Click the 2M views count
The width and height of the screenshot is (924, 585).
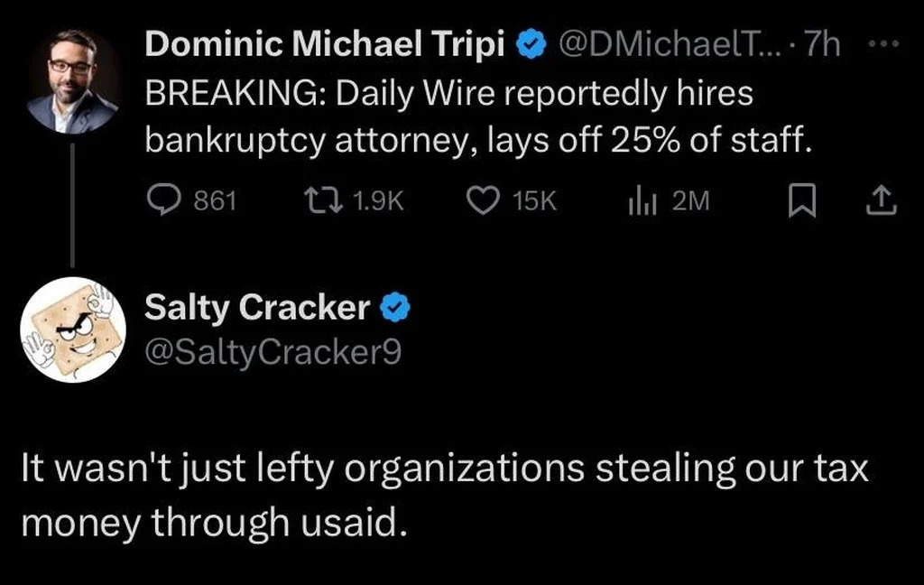click(691, 201)
